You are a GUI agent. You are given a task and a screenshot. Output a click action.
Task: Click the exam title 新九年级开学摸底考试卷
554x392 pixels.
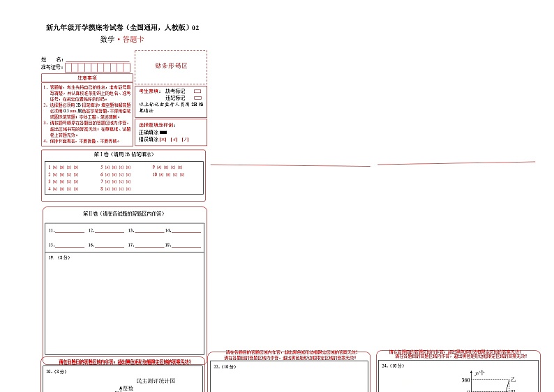122,27
